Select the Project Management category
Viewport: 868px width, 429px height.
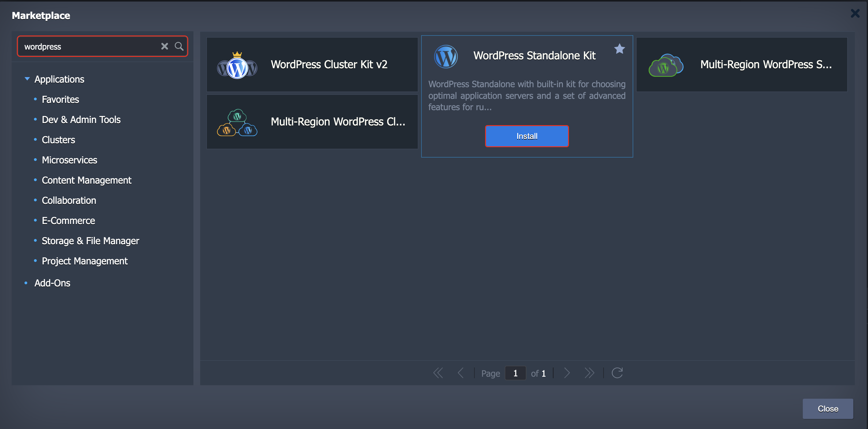pyautogui.click(x=84, y=261)
